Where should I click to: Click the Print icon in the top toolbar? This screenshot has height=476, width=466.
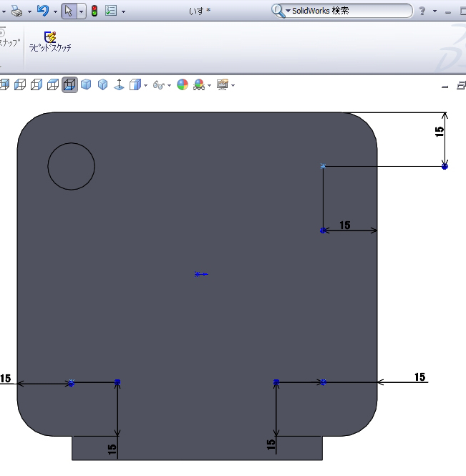(x=16, y=11)
